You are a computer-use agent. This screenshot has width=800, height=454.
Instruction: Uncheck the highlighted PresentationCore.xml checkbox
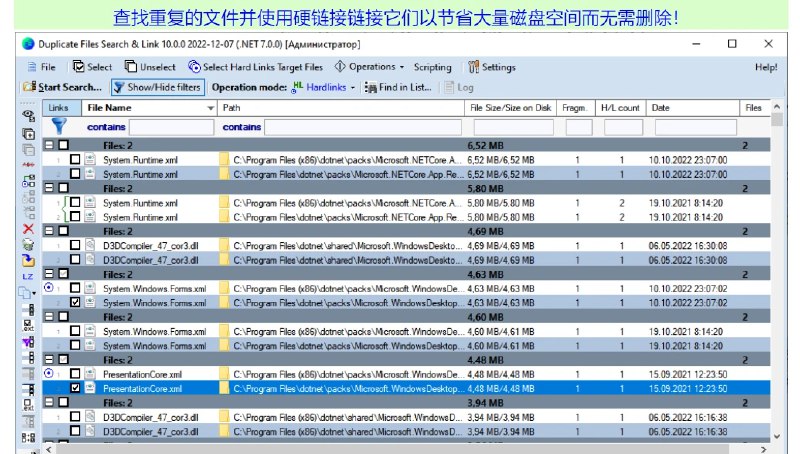tap(75, 388)
